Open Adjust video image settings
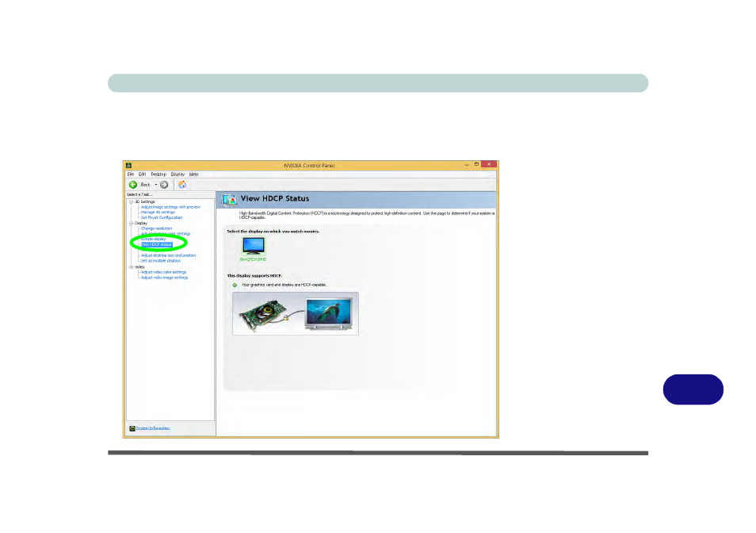The image size is (756, 533). pyautogui.click(x=164, y=278)
